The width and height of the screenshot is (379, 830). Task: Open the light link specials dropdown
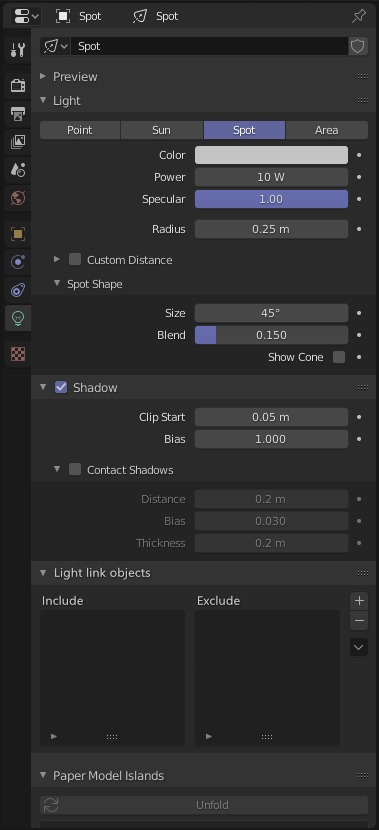pyautogui.click(x=359, y=647)
